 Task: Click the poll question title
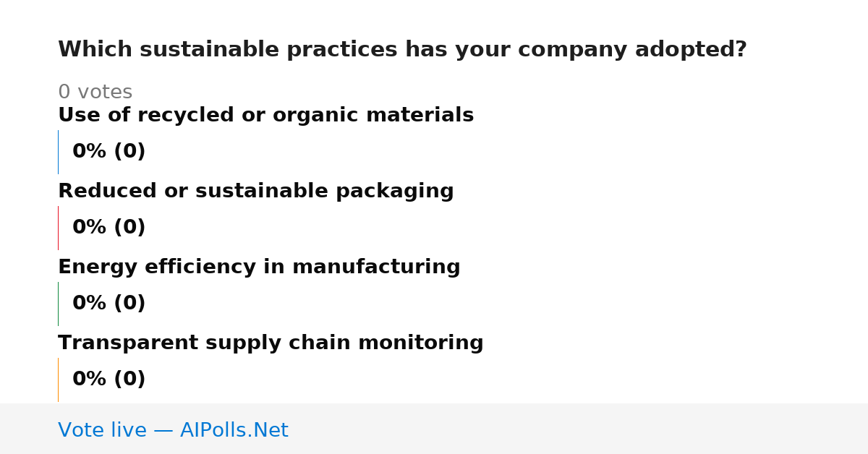402,50
